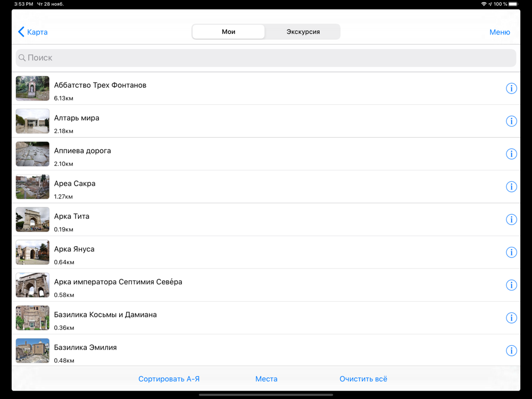Click the title Аббатство Трех Фонтанов
Image resolution: width=532 pixels, height=399 pixels.
pos(100,85)
